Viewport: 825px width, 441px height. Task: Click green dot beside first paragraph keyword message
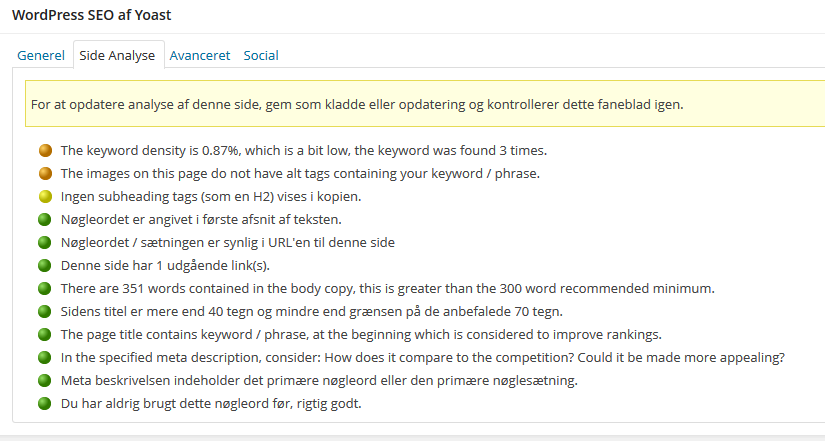45,219
